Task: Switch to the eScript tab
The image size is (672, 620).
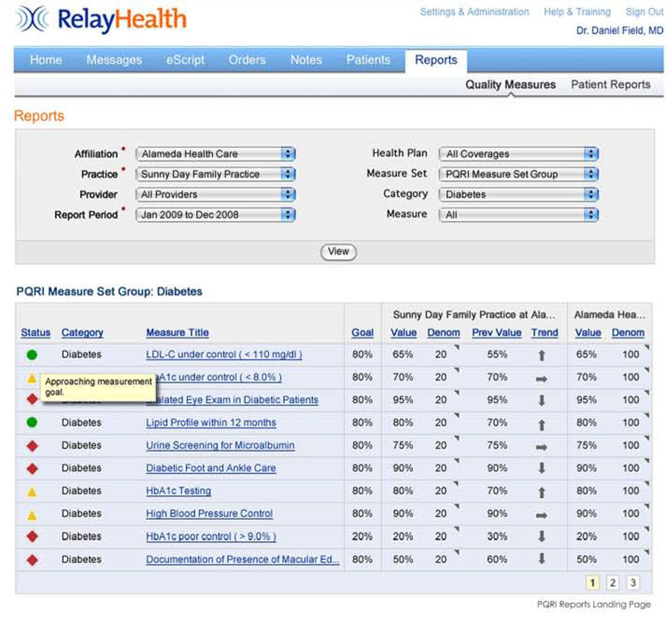Action: tap(185, 60)
